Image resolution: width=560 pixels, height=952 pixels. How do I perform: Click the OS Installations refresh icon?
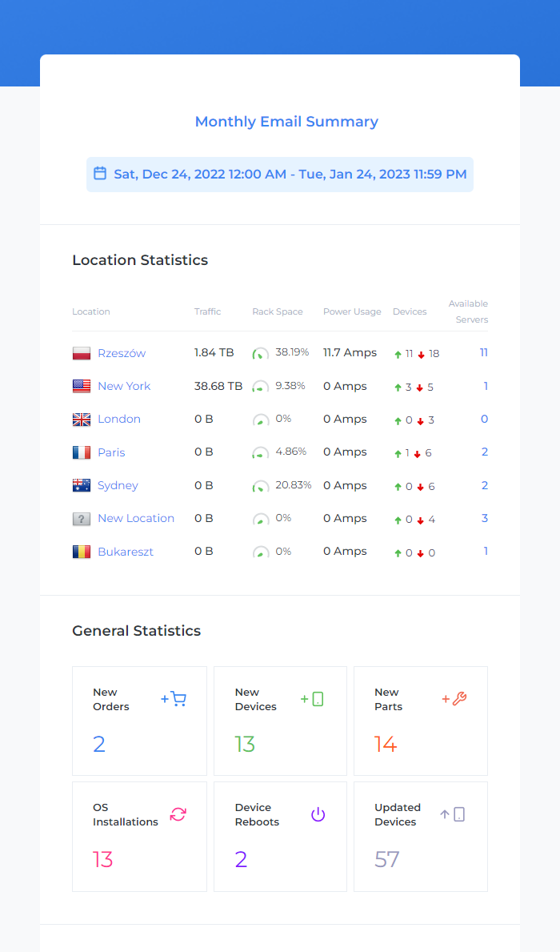point(178,814)
